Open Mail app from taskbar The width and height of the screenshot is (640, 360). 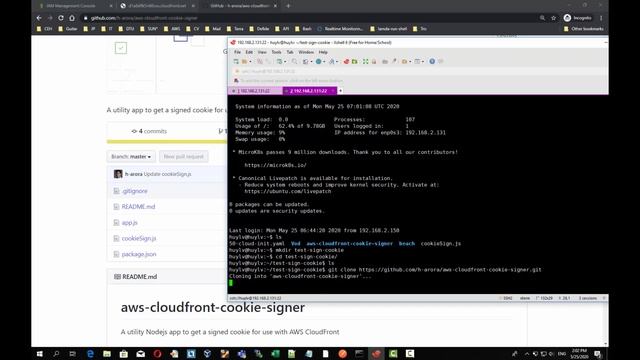140,354
